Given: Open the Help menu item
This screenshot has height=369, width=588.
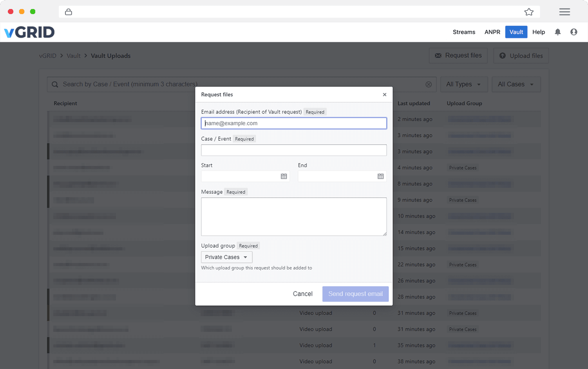Looking at the screenshot, I should tap(538, 32).
